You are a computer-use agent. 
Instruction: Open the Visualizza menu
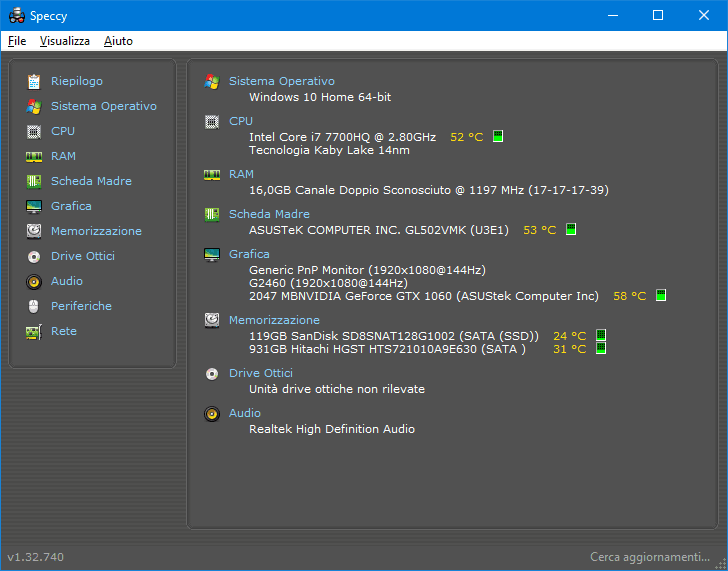(65, 41)
